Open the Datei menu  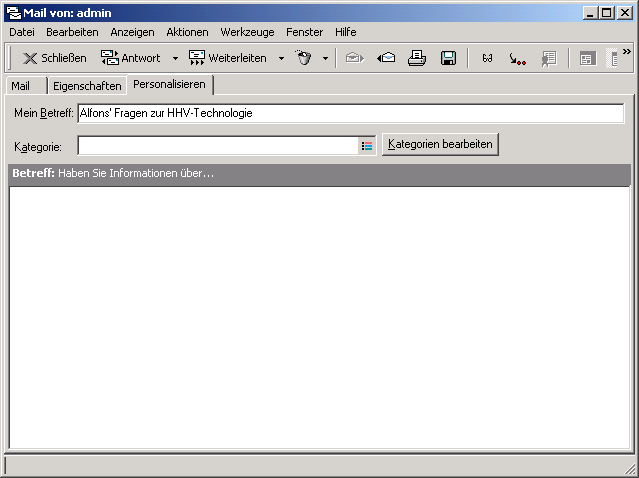tap(22, 32)
